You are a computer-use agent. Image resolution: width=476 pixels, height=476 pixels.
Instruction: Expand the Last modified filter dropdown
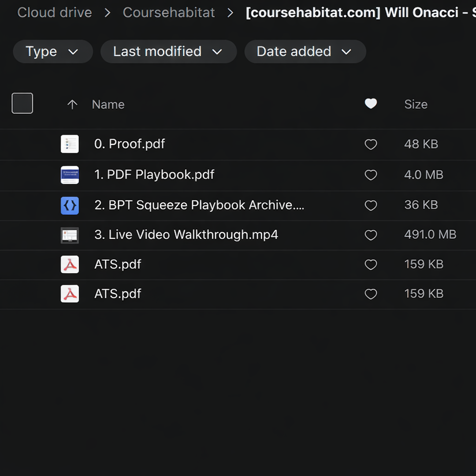click(168, 52)
